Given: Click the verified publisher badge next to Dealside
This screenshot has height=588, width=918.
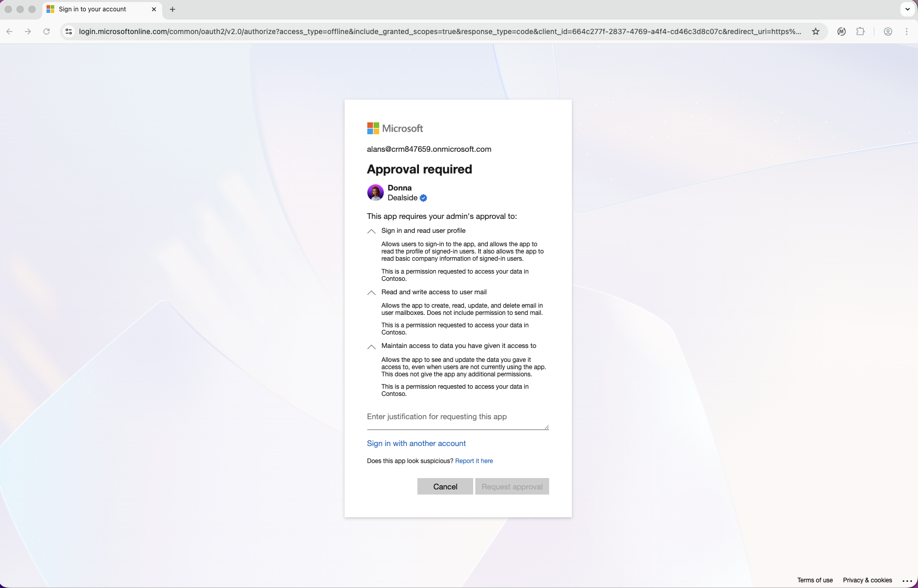Looking at the screenshot, I should pos(424,198).
